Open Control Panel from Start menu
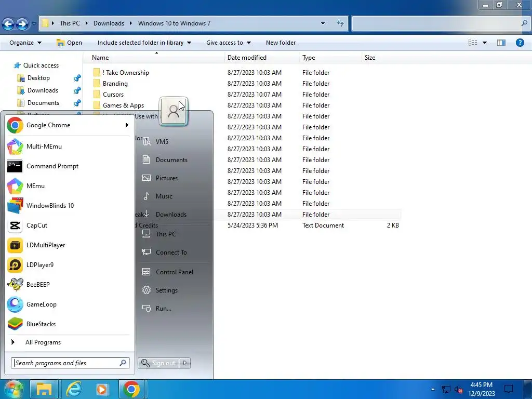This screenshot has height=399, width=532. click(173, 272)
